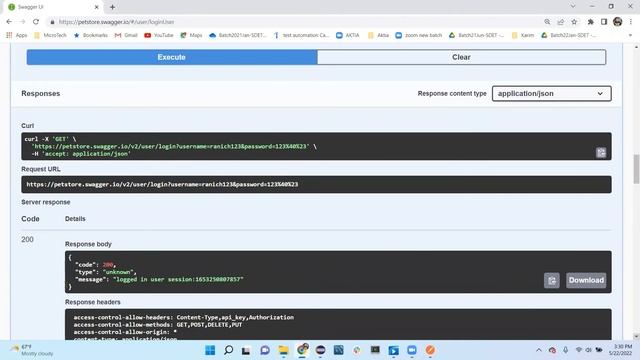Click the page vertical scrollbar thumb

tap(636, 169)
